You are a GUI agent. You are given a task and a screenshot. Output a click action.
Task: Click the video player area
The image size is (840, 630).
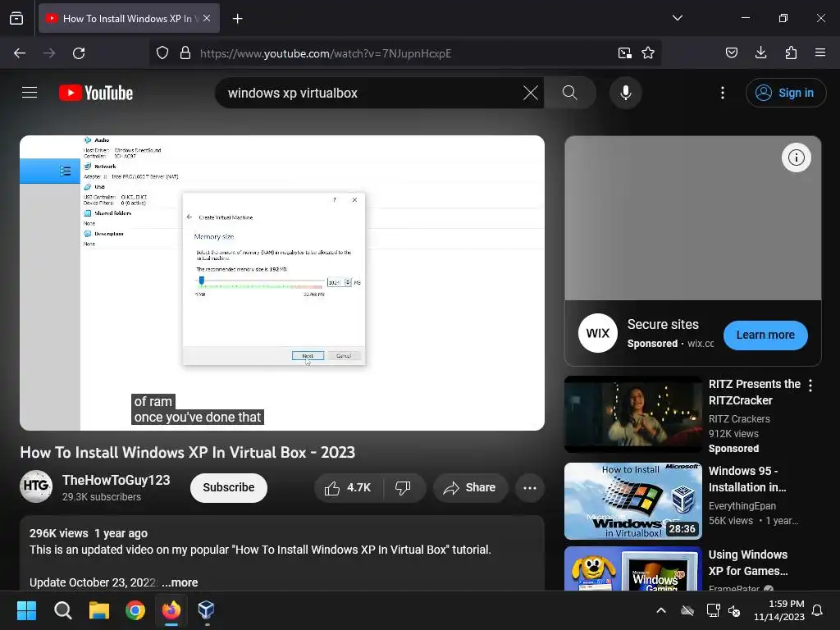pos(282,283)
